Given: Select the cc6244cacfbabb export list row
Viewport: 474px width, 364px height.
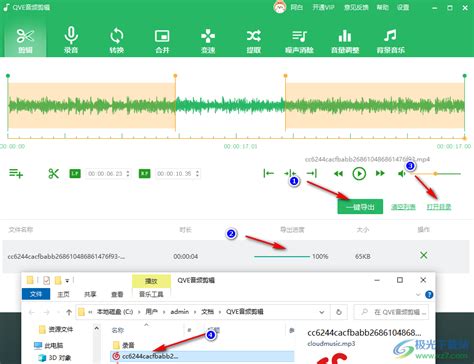Looking at the screenshot, I should coord(237,256).
